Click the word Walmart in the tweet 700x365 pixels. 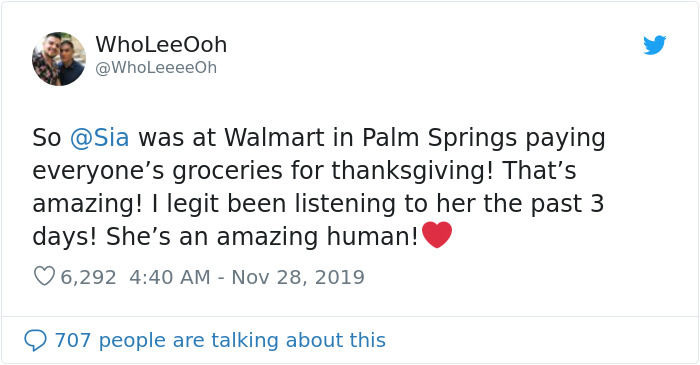point(274,137)
